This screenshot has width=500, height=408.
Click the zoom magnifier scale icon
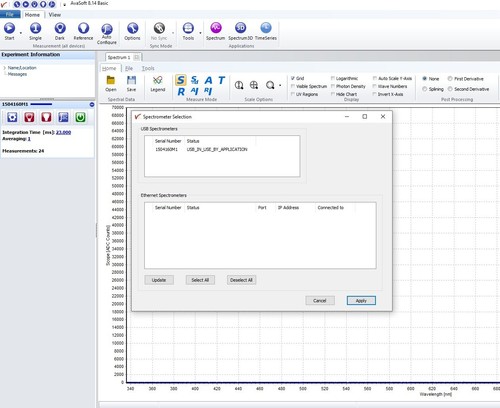[x=270, y=85]
